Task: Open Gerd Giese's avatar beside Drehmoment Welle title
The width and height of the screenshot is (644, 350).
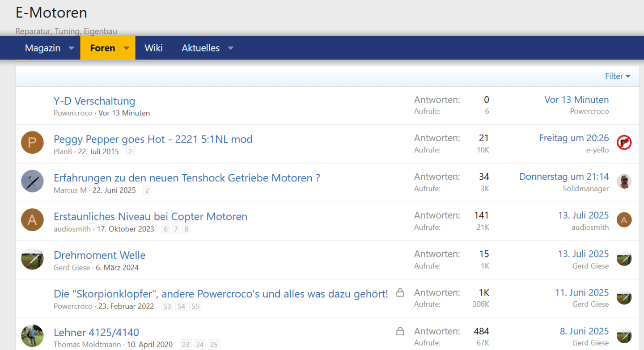Action: [32, 258]
